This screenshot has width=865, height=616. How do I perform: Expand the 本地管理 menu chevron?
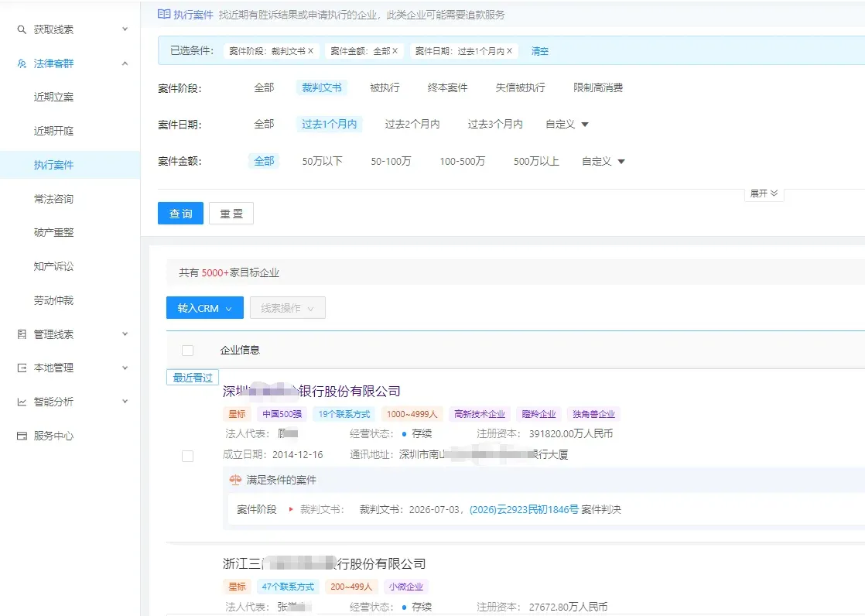click(x=125, y=368)
